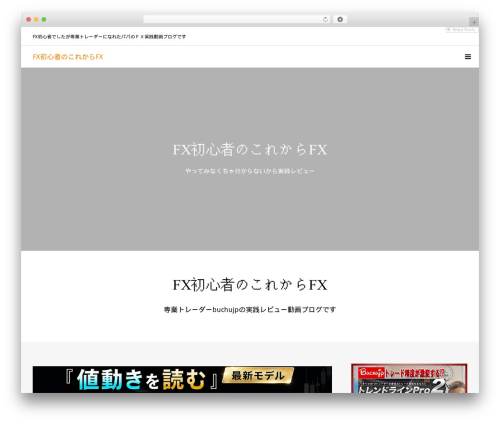The image size is (500, 423).
Task: Click the top tagline text in header
Action: [x=109, y=37]
